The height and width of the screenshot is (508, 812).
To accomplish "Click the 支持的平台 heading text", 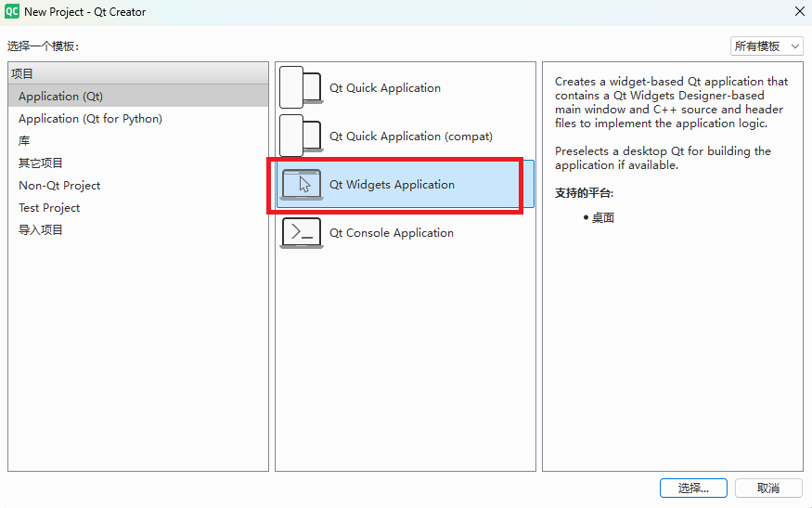I will tap(584, 193).
